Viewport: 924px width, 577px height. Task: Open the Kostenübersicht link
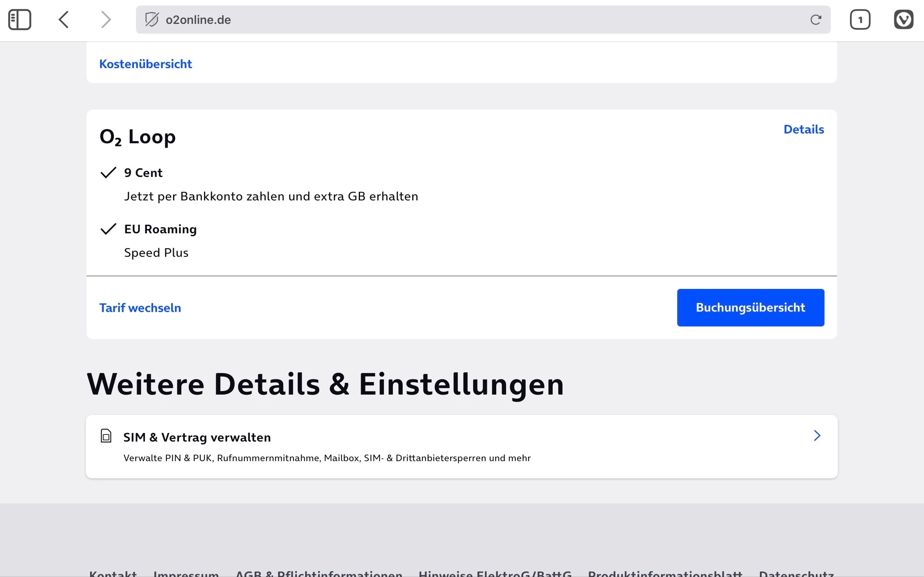pyautogui.click(x=145, y=64)
